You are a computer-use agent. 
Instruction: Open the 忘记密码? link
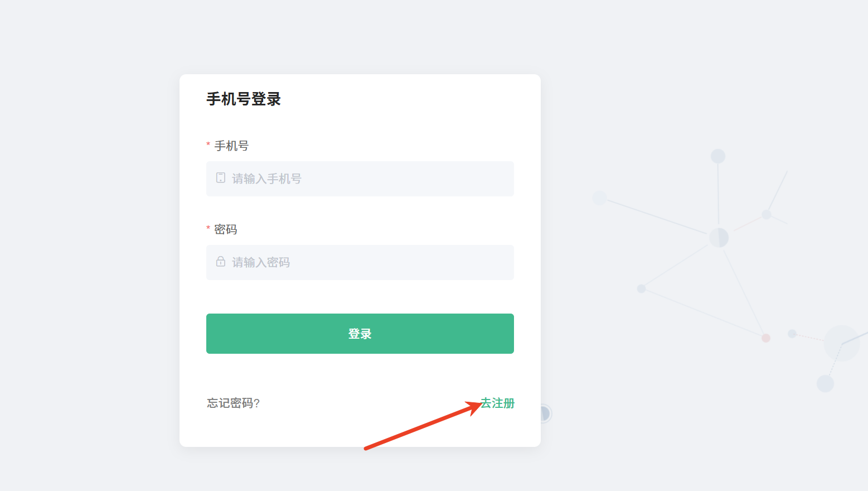point(233,403)
